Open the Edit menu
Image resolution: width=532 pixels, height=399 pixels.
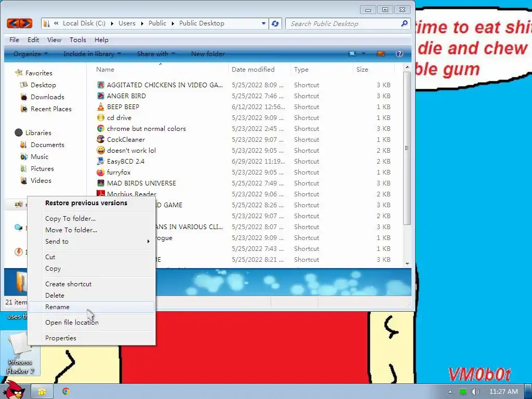coord(33,39)
